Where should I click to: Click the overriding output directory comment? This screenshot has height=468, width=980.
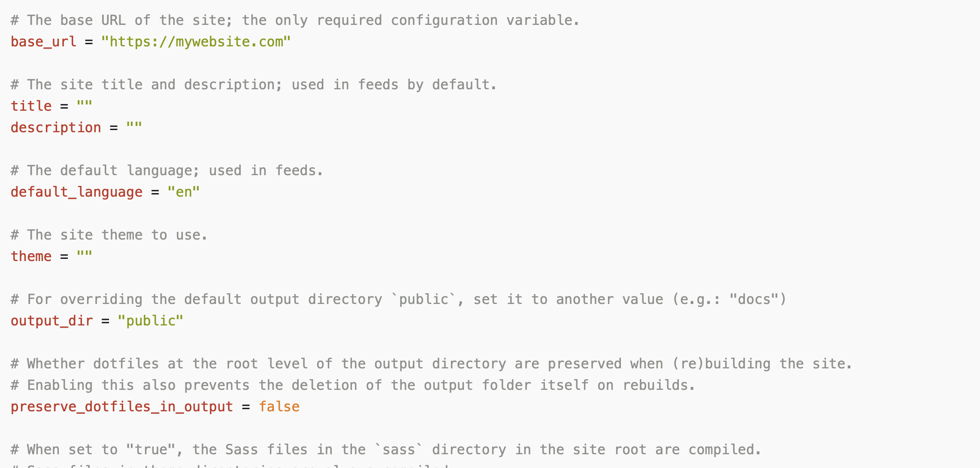pos(399,299)
